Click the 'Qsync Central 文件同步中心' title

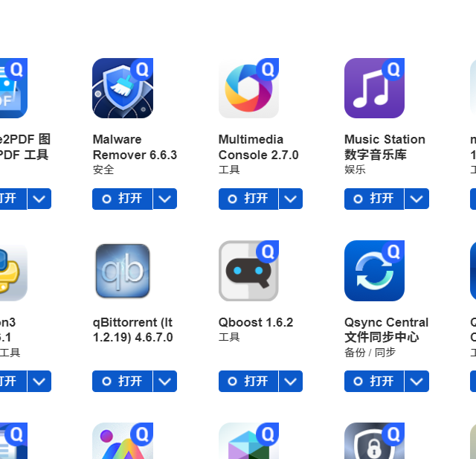[387, 330]
